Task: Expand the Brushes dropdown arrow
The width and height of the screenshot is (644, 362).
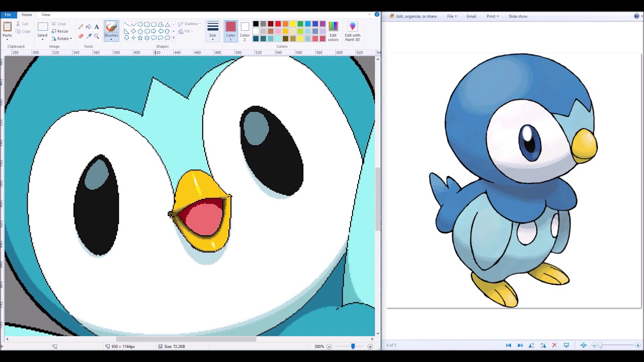Action: pos(111,39)
